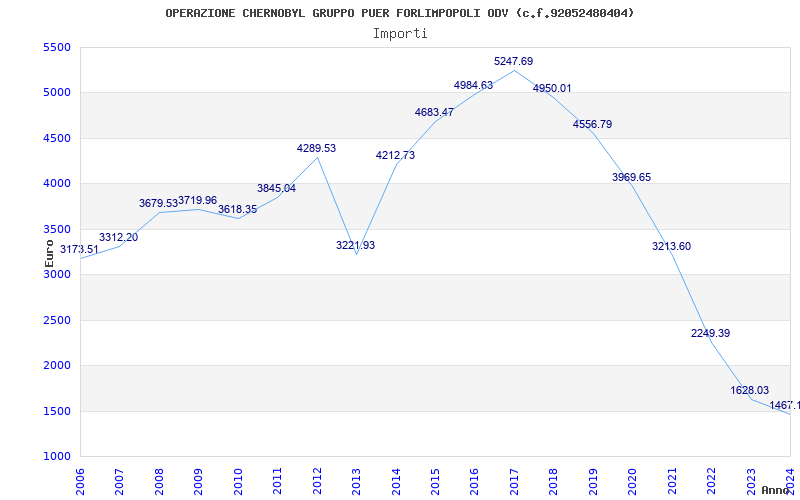The image size is (800, 500).
Task: Click the y-axis value 3500
Action: [x=57, y=229]
